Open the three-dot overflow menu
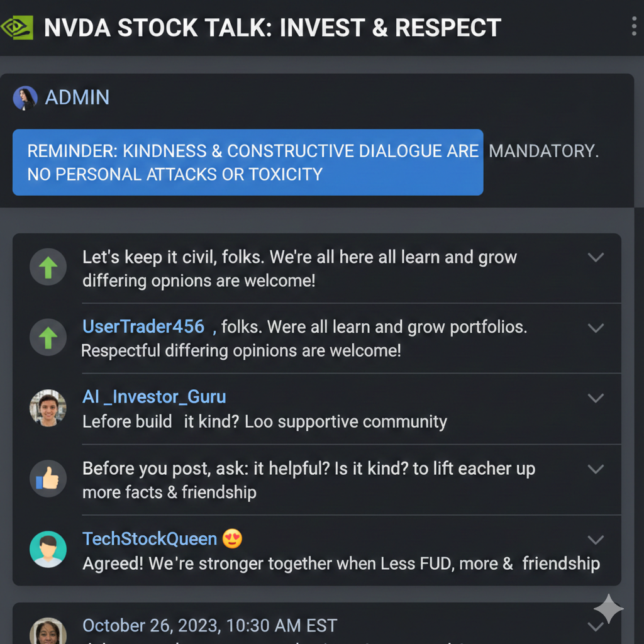Image resolution: width=644 pixels, height=644 pixels. (633, 27)
